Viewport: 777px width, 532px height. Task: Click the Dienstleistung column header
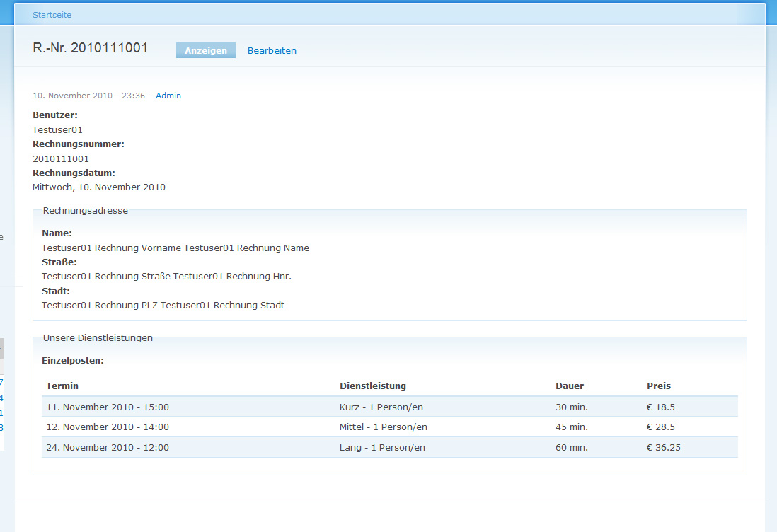[x=373, y=386]
